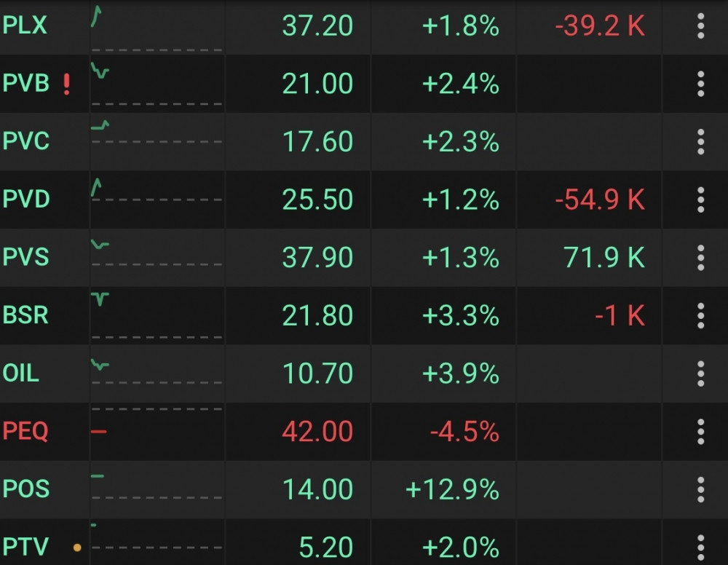Click the OIL change +3.9%

[x=461, y=374]
